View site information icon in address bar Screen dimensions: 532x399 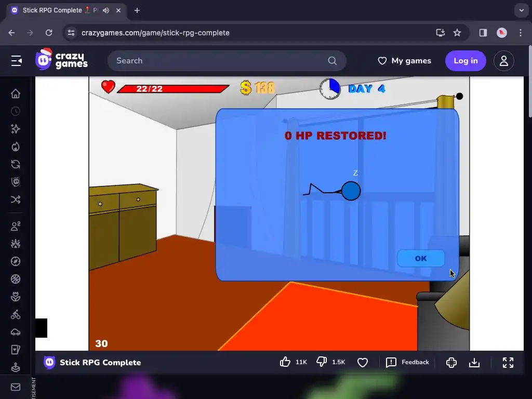pos(71,33)
